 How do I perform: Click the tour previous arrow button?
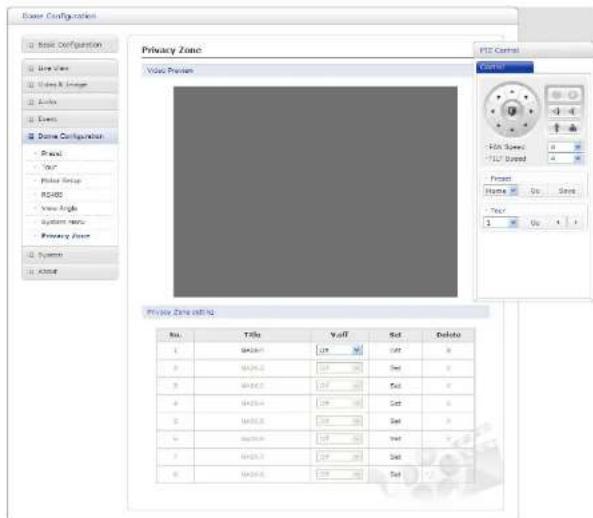click(558, 222)
